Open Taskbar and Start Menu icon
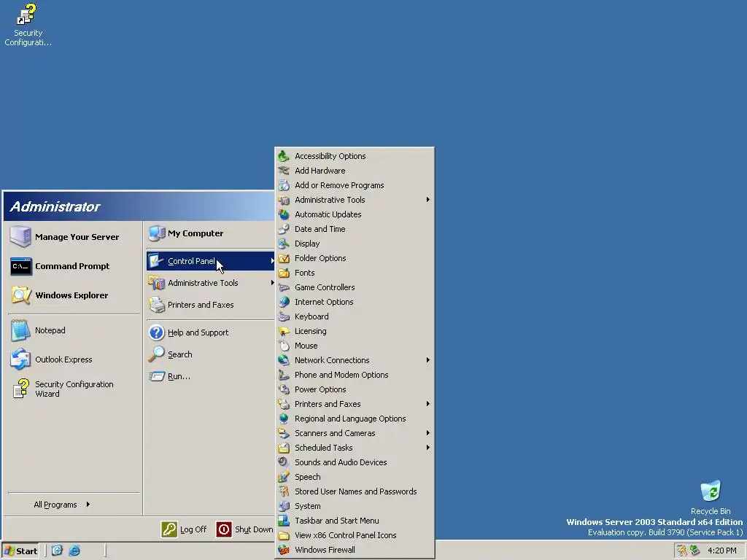 [284, 521]
